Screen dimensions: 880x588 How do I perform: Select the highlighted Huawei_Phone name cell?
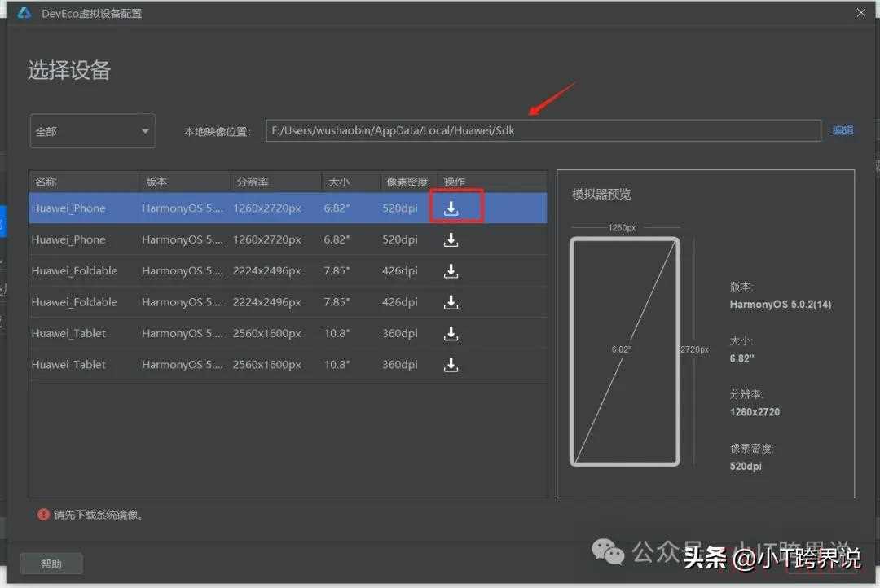[x=68, y=208]
